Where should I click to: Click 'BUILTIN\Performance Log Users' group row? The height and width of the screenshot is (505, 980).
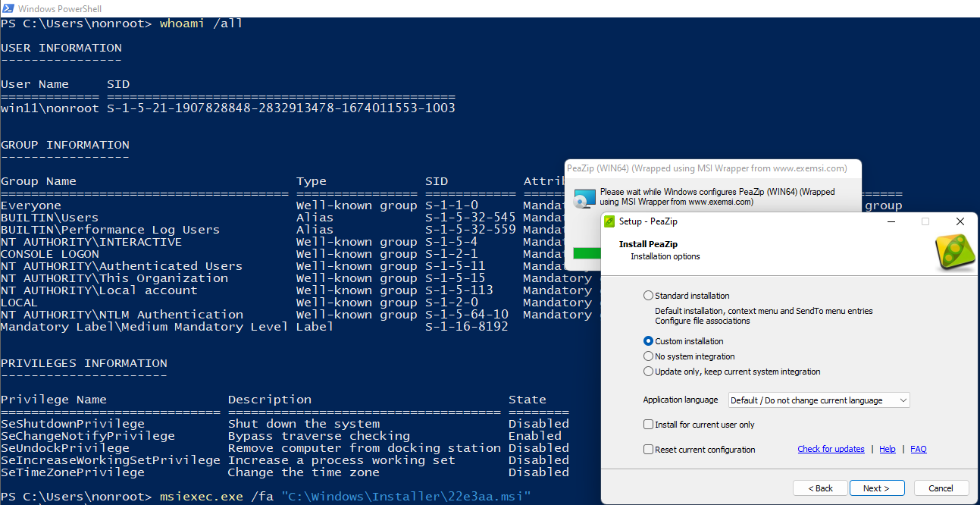[111, 230]
